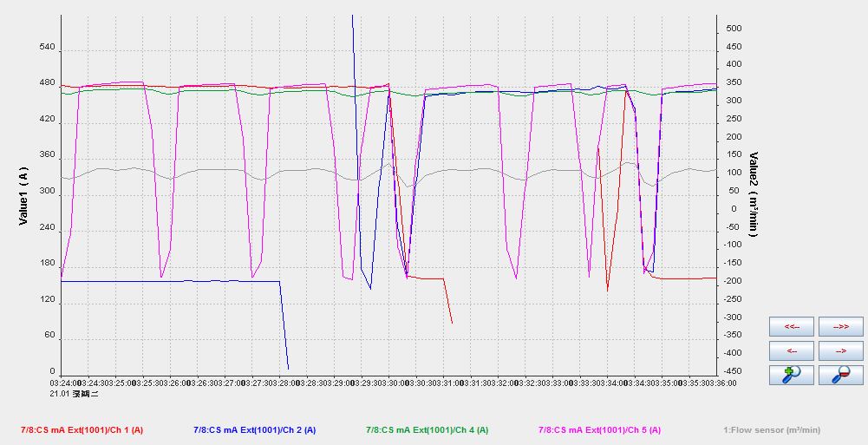Click the -450 tick on right axis
This screenshot has width=868, height=445.
point(733,371)
